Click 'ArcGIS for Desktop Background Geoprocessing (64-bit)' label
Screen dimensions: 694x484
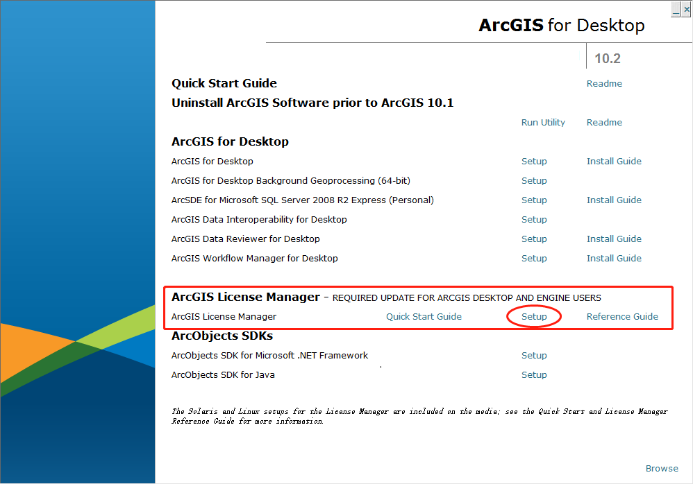pos(291,181)
